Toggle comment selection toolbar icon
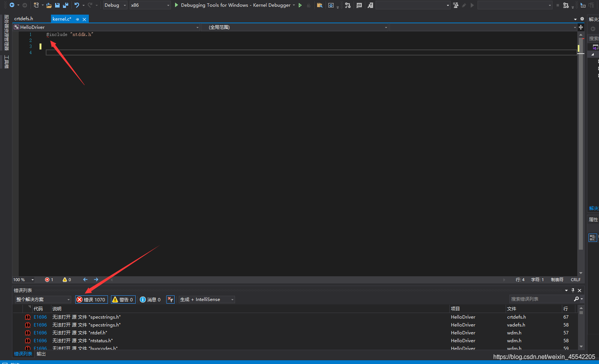The width and height of the screenshot is (599, 364). [x=359, y=5]
